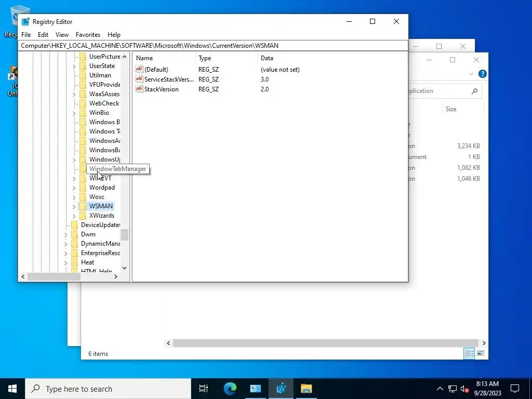Click the (Default) string value icon
532x399 pixels.
pos(139,69)
